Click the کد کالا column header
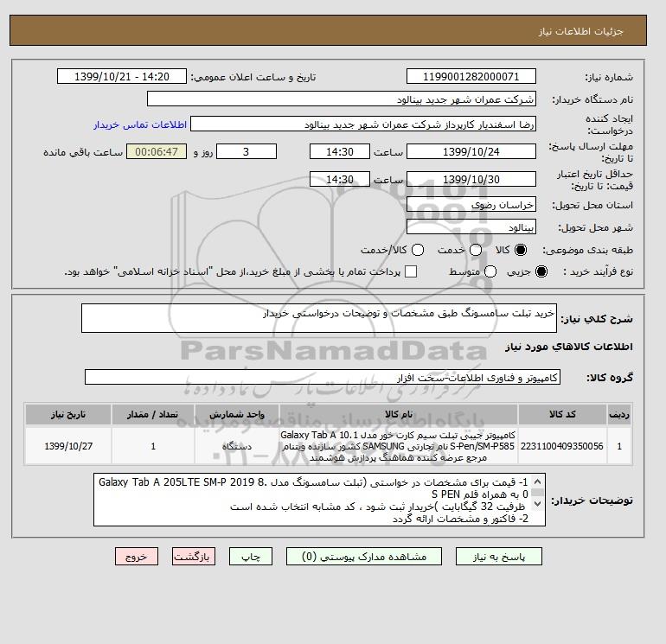666x644 pixels. click(x=562, y=414)
